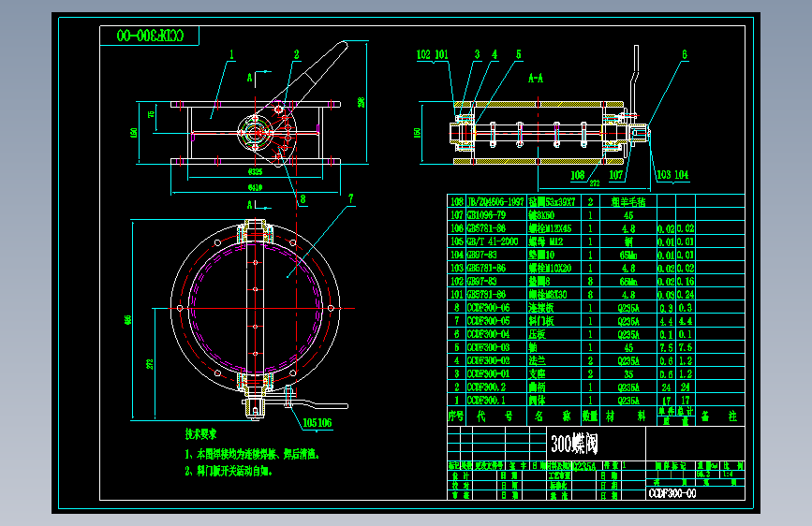Click the "代号" column header

coord(495,416)
